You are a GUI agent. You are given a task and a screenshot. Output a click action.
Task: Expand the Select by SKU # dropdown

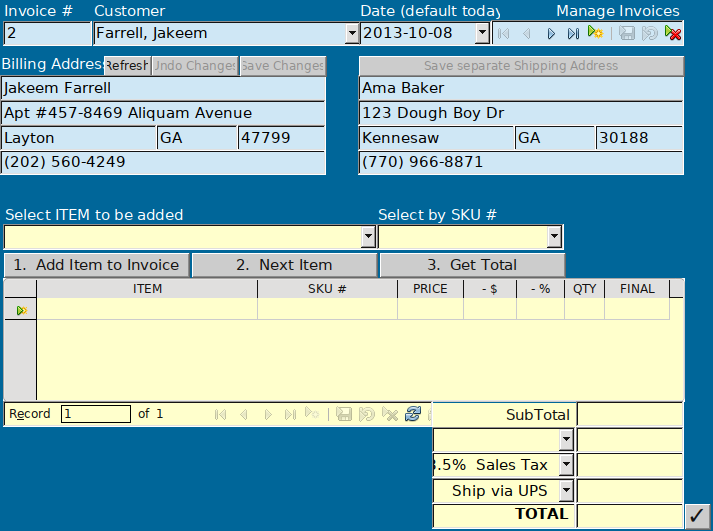[554, 237]
